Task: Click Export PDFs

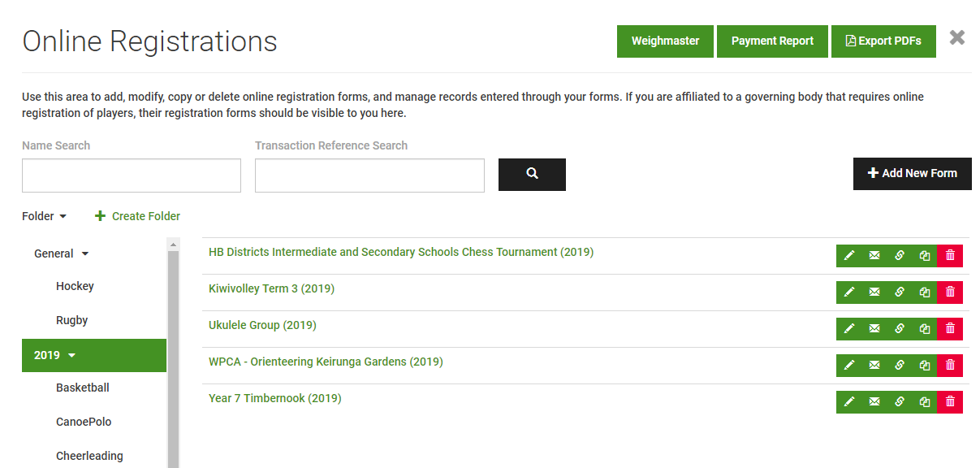Action: 883,41
